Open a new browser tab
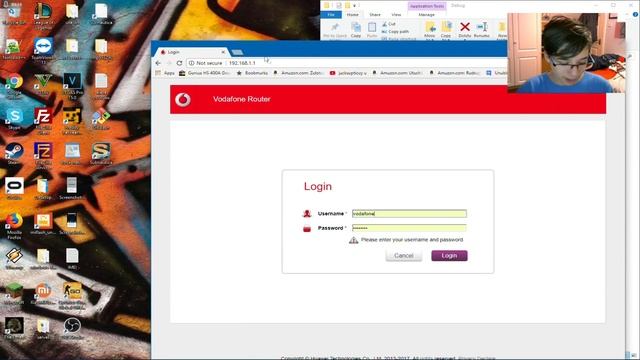The height and width of the screenshot is (360, 640). pos(237,52)
